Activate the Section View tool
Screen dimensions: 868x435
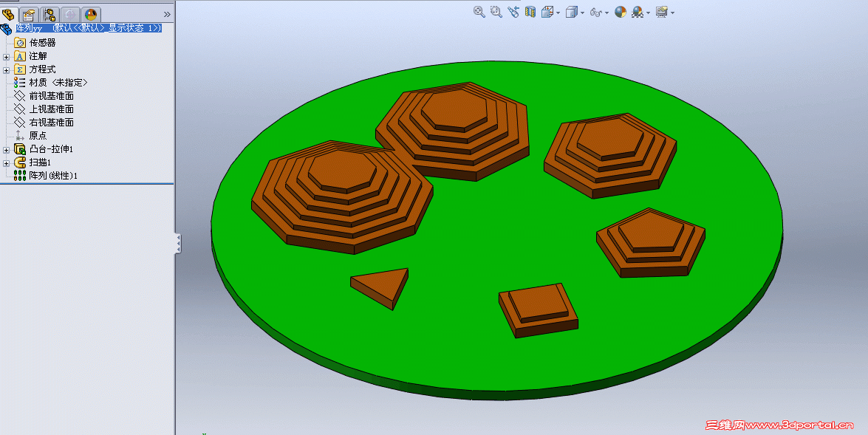[530, 12]
